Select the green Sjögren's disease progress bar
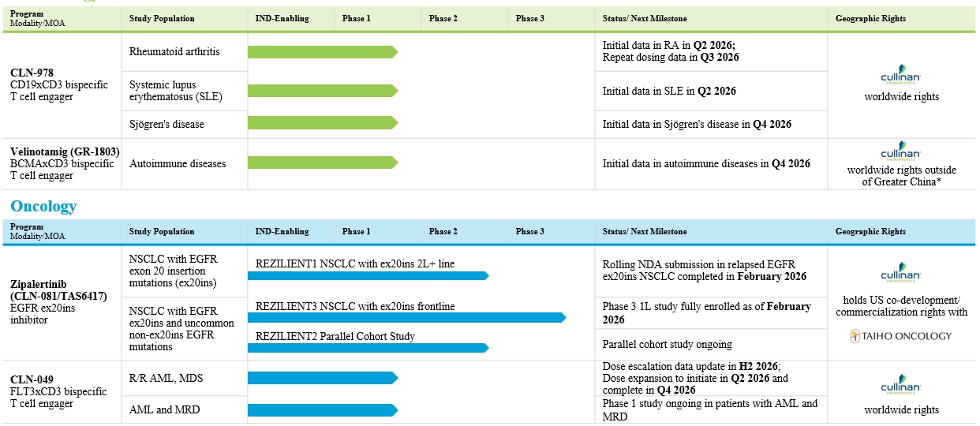Image resolution: width=980 pixels, height=426 pixels. pos(322,123)
